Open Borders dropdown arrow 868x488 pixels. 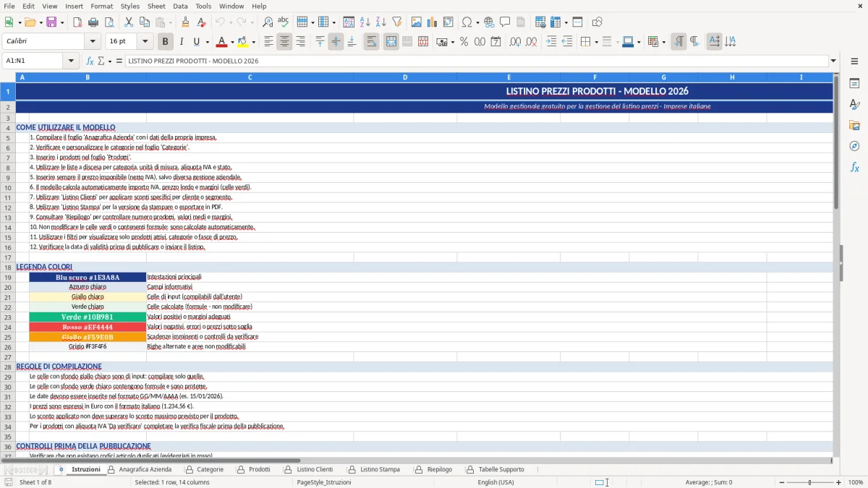[596, 42]
